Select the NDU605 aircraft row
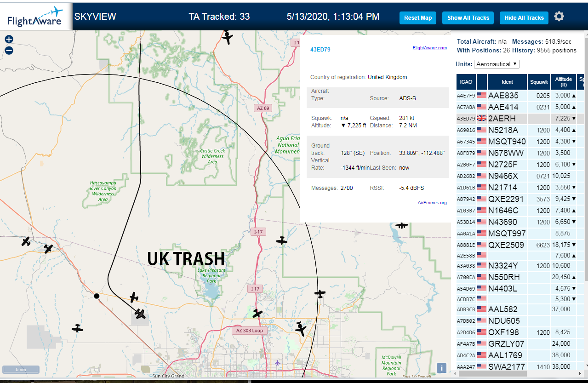Viewport: 588px width, 383px height. [520, 321]
